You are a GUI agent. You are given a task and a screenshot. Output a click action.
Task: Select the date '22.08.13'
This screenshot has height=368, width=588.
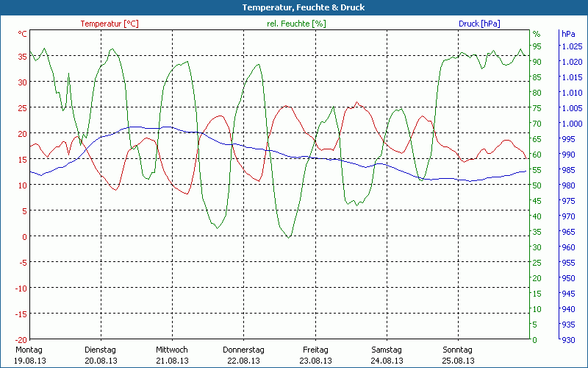coord(244,361)
